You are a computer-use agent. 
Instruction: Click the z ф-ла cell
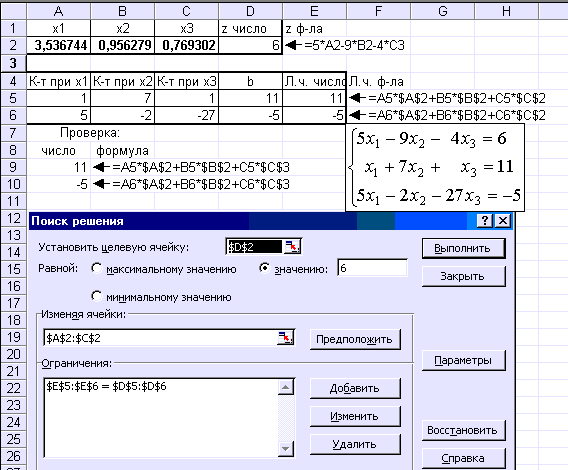pos(314,28)
